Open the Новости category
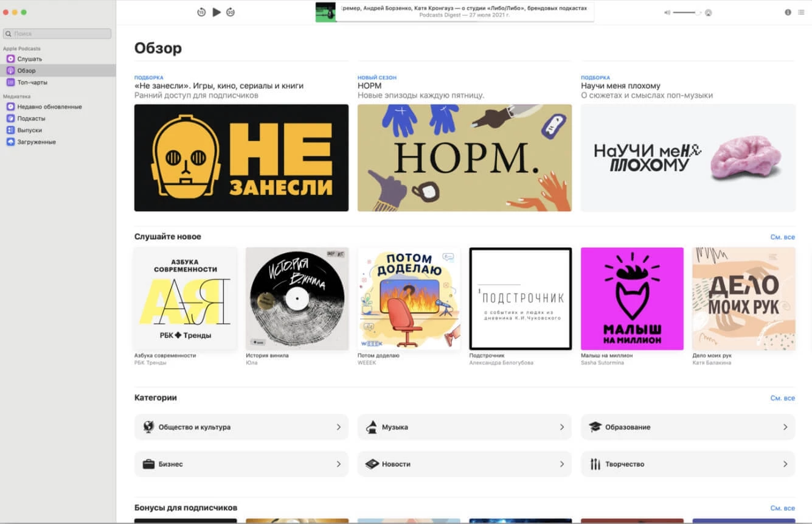Viewport: 812px width, 524px height. 465,464
